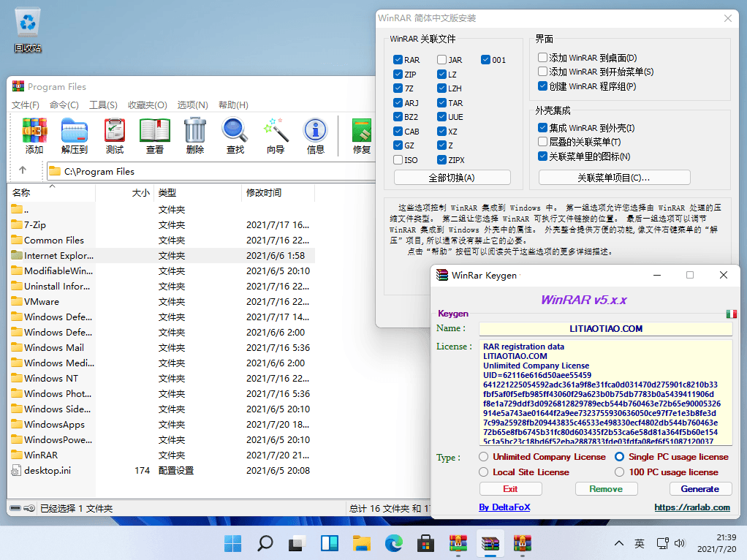Viewport: 747px width, 560px height.
Task: Check Add WinRAR to desktop (添加 WinRAR 到桌面)
Action: click(542, 58)
